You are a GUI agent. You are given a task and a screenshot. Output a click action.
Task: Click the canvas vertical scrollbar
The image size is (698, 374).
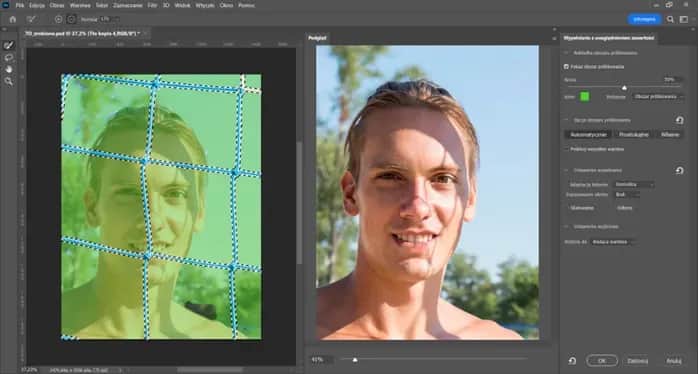coord(299,203)
